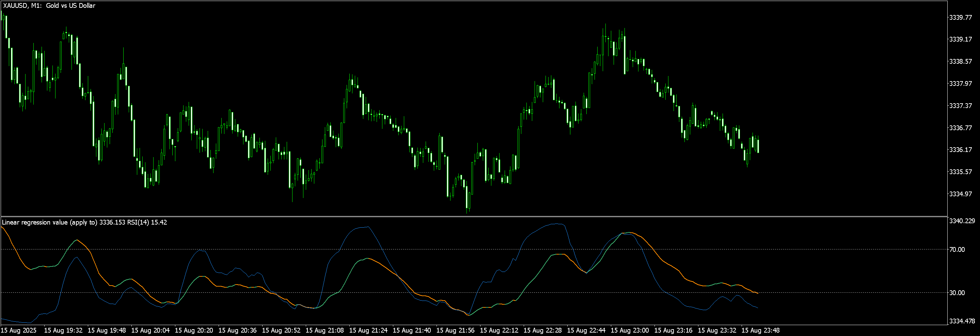Click the indicator label 'Linear regression value (apply to)'

(x=49, y=222)
